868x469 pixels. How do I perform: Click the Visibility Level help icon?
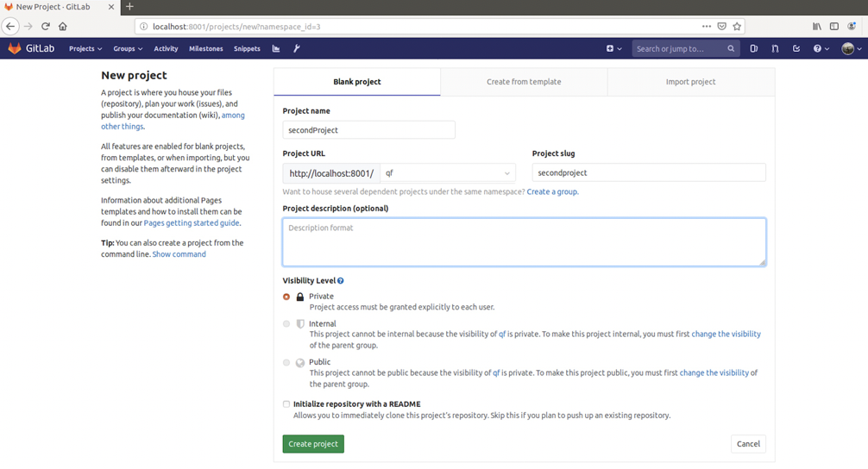click(x=341, y=281)
